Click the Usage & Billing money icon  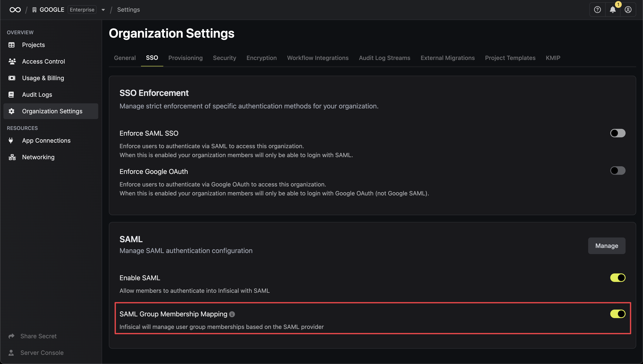click(12, 78)
